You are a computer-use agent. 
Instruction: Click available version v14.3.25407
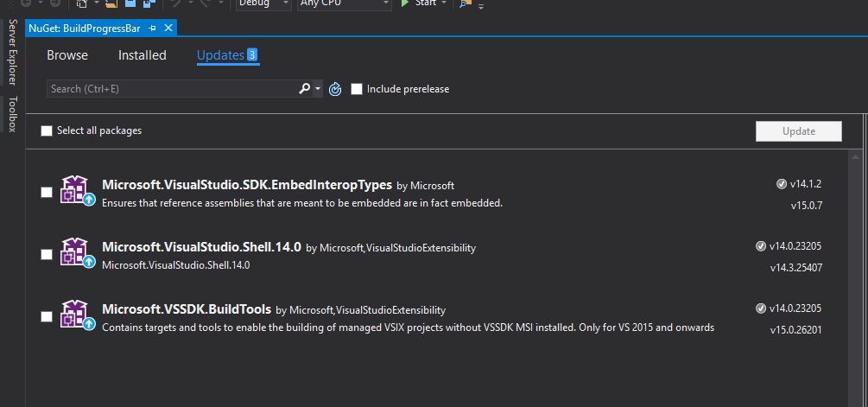pos(796,268)
